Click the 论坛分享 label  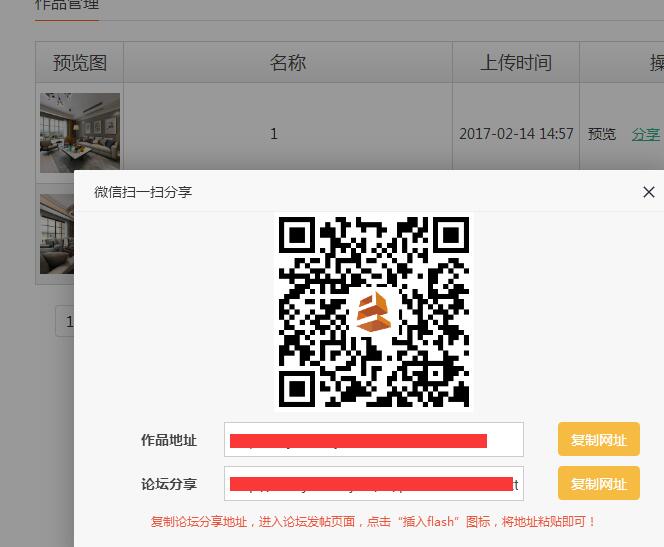(169, 484)
